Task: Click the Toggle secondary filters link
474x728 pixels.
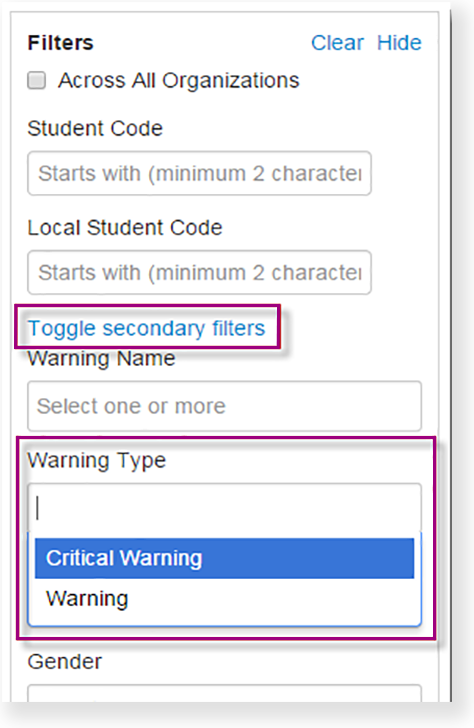Action: click(x=146, y=328)
